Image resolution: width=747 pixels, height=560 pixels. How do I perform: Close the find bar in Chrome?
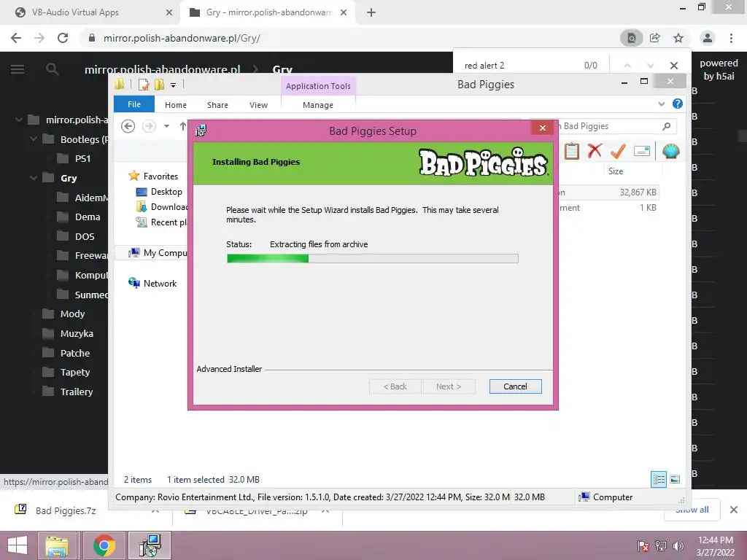[673, 65]
